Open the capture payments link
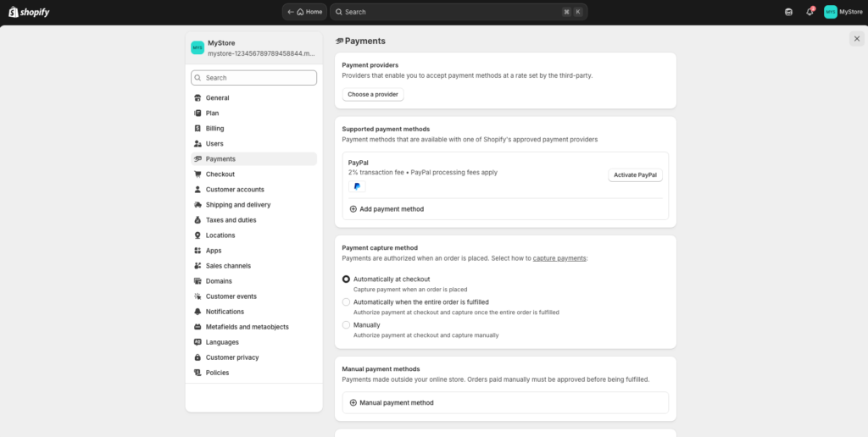 point(559,258)
